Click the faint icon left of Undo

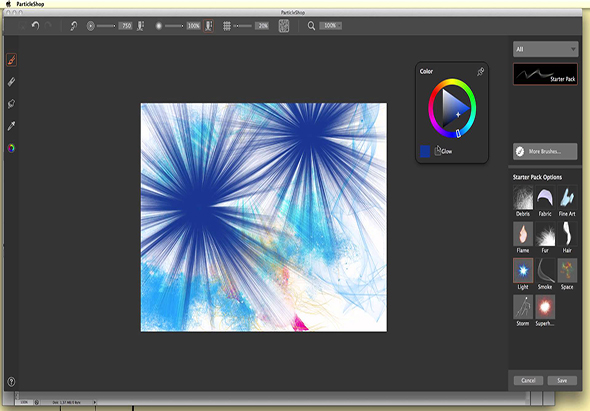[x=23, y=26]
